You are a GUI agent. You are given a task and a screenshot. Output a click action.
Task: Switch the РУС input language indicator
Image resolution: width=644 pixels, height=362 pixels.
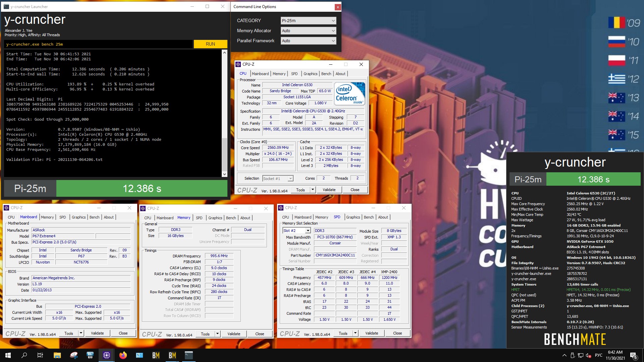click(598, 355)
